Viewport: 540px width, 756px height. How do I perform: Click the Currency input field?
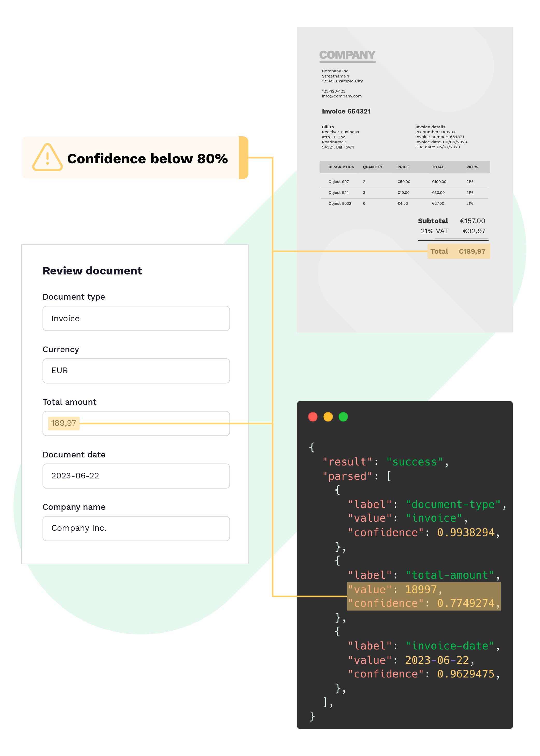pyautogui.click(x=136, y=371)
